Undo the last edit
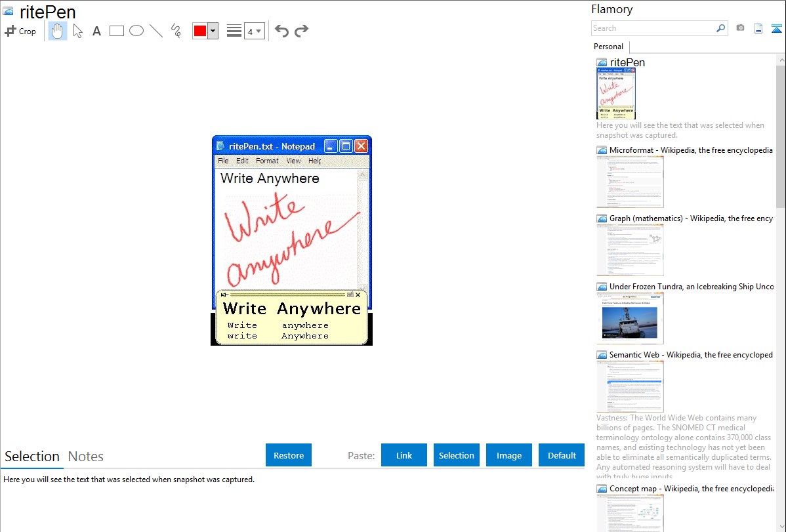786x532 pixels. [x=281, y=31]
